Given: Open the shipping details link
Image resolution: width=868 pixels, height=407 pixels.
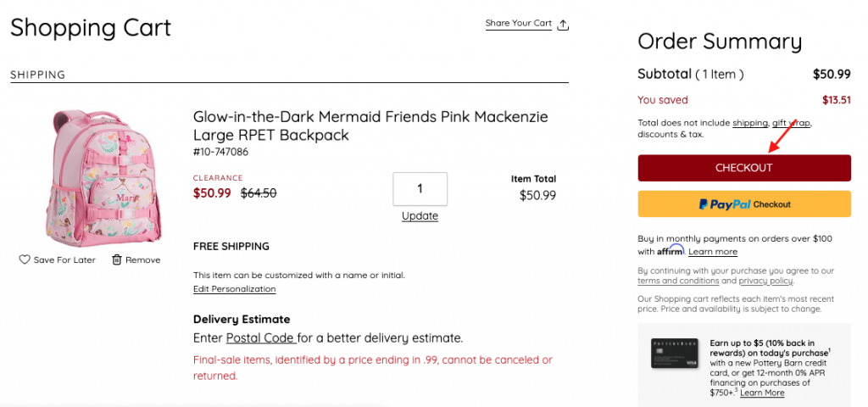Looking at the screenshot, I should (x=750, y=123).
